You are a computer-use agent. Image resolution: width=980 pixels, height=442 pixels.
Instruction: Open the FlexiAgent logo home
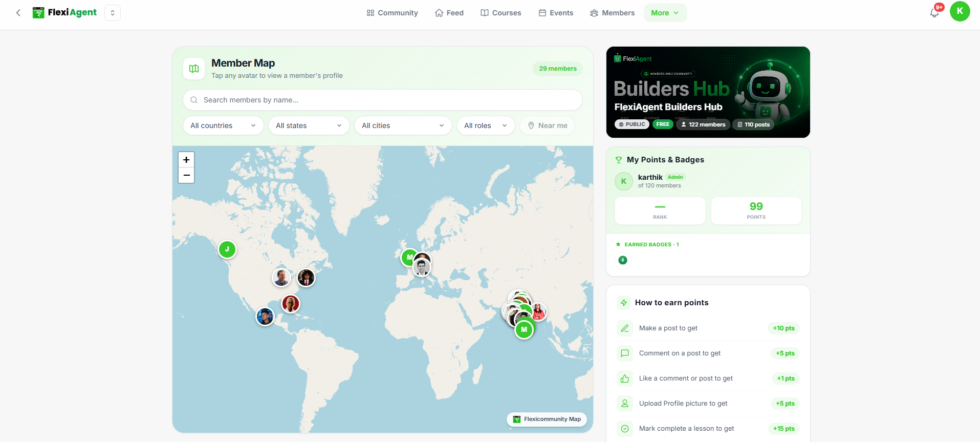point(64,13)
